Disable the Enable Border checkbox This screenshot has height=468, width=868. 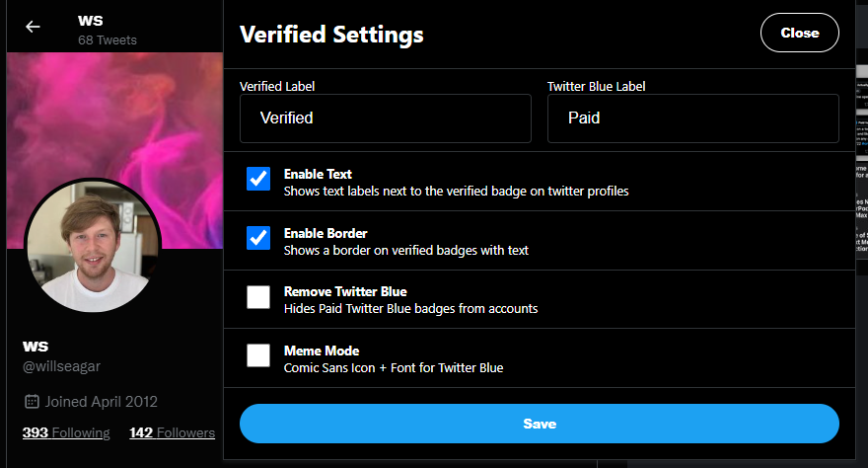click(x=258, y=238)
